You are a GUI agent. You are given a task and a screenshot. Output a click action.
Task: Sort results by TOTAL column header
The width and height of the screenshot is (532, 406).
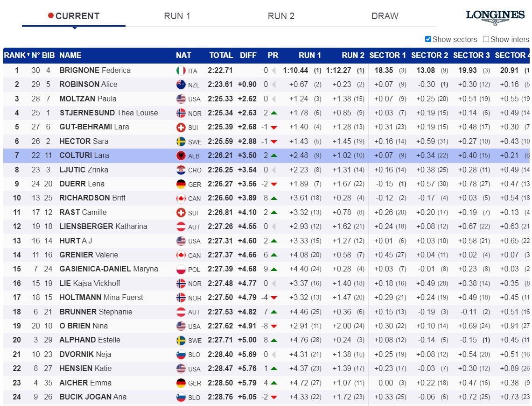point(221,55)
